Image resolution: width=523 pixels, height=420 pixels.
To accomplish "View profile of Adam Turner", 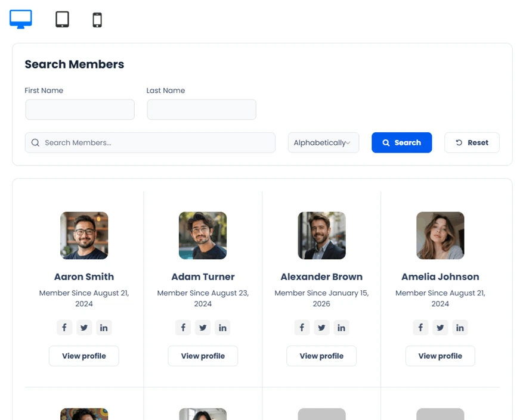I will [203, 356].
